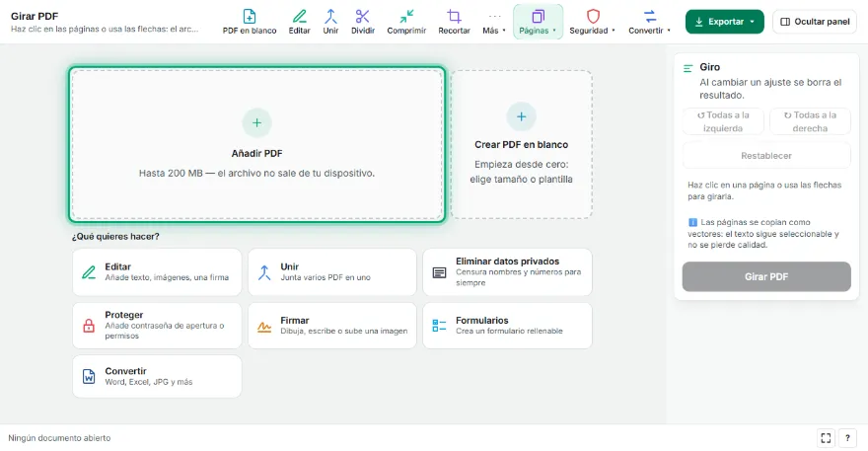Hide the side panel with Ocultar panel
The height and width of the screenshot is (451, 868).
(815, 22)
